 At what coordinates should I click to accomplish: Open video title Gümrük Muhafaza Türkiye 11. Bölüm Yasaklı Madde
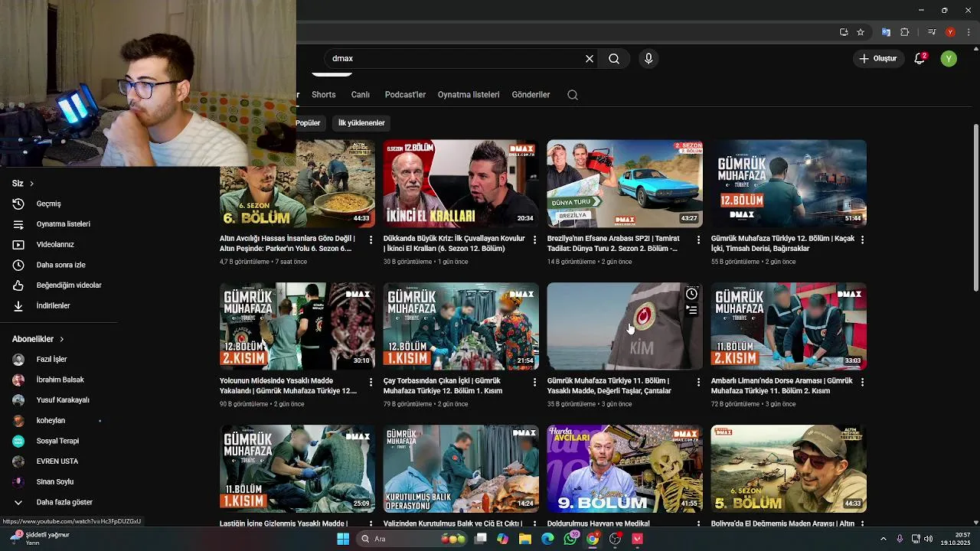click(609, 386)
